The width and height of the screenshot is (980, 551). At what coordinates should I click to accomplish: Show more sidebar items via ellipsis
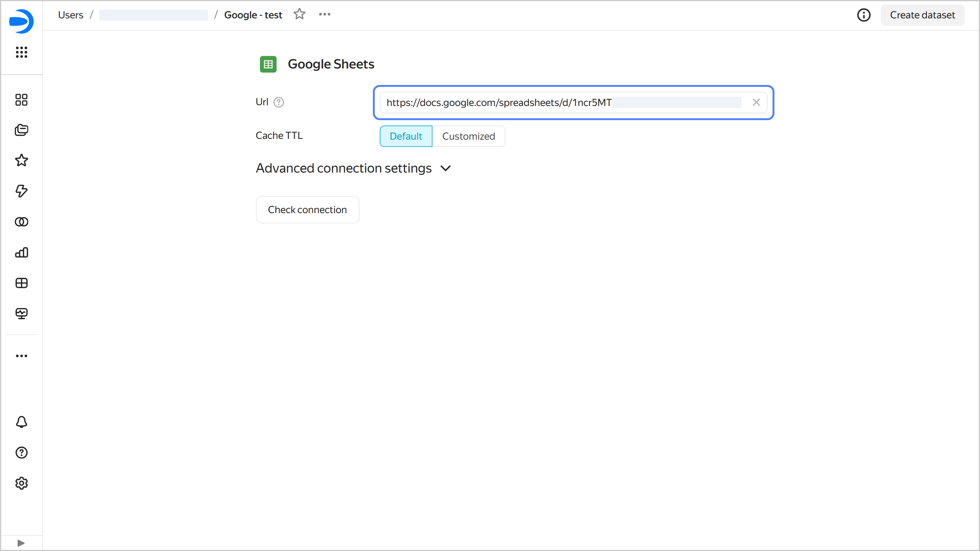click(21, 356)
